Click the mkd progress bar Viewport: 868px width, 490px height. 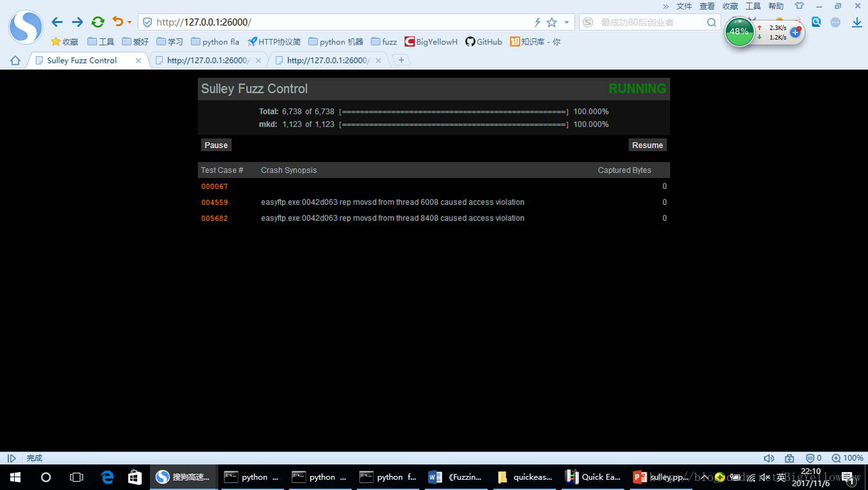pyautogui.click(x=454, y=125)
